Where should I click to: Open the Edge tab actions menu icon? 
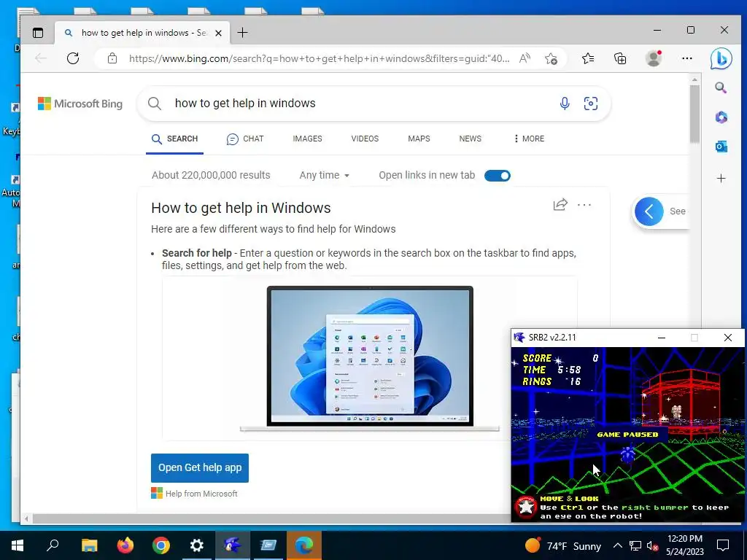tap(38, 32)
